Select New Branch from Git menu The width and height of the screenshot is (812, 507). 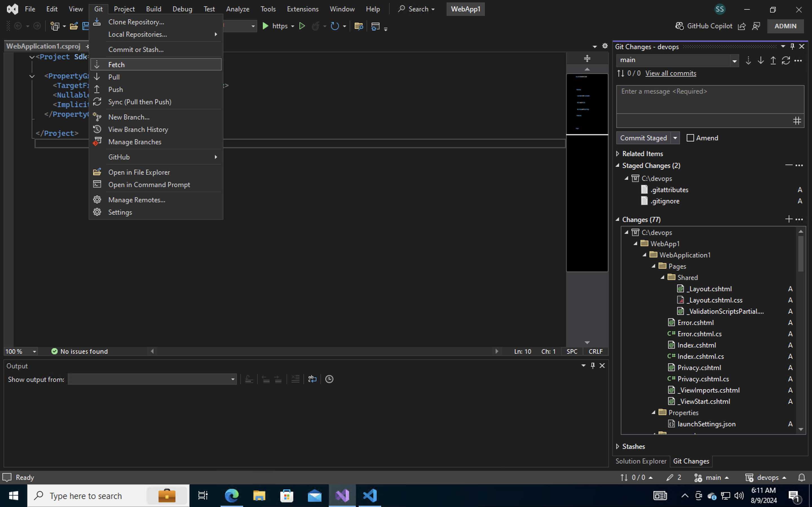129,117
